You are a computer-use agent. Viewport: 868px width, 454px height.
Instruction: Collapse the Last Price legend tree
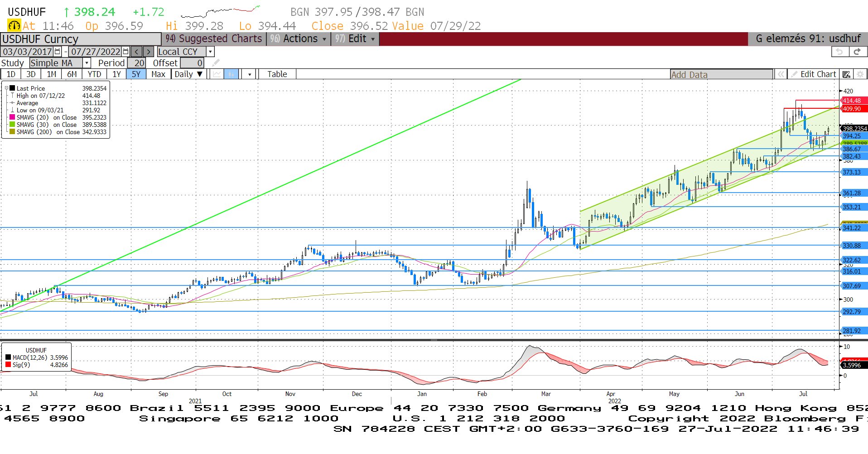6,88
